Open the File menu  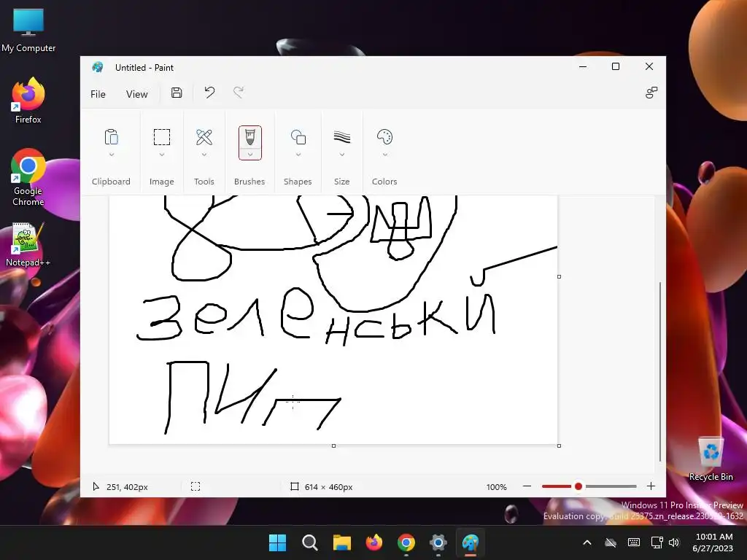(x=98, y=94)
